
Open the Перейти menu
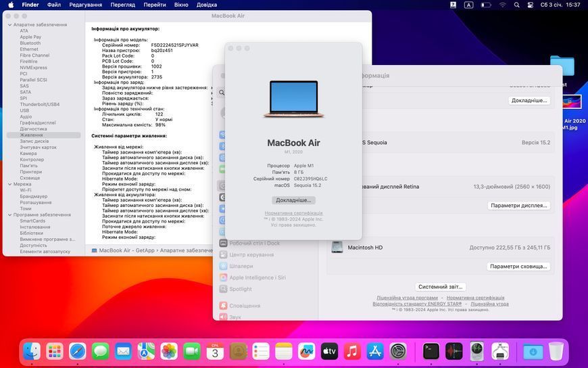tap(155, 5)
